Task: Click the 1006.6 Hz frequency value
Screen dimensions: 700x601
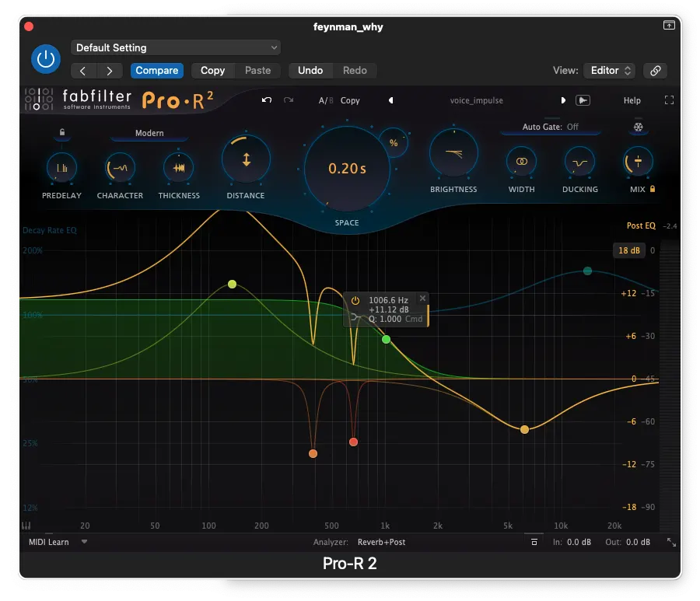Action: [388, 300]
